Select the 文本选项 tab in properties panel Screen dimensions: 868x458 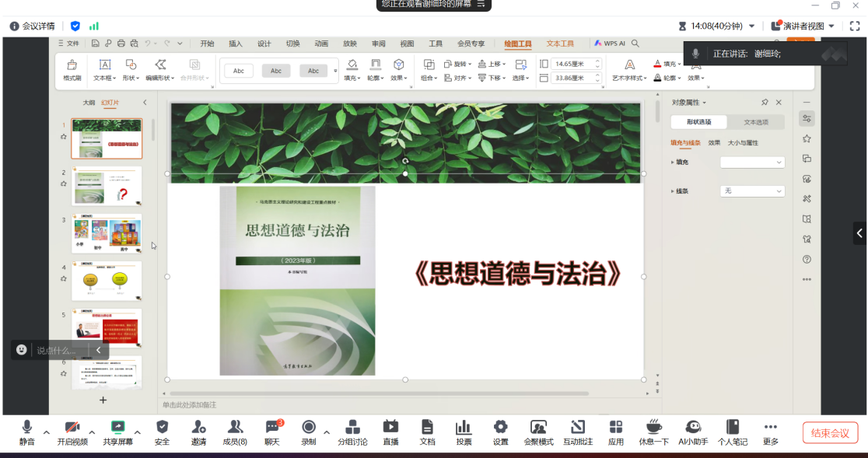coord(755,122)
